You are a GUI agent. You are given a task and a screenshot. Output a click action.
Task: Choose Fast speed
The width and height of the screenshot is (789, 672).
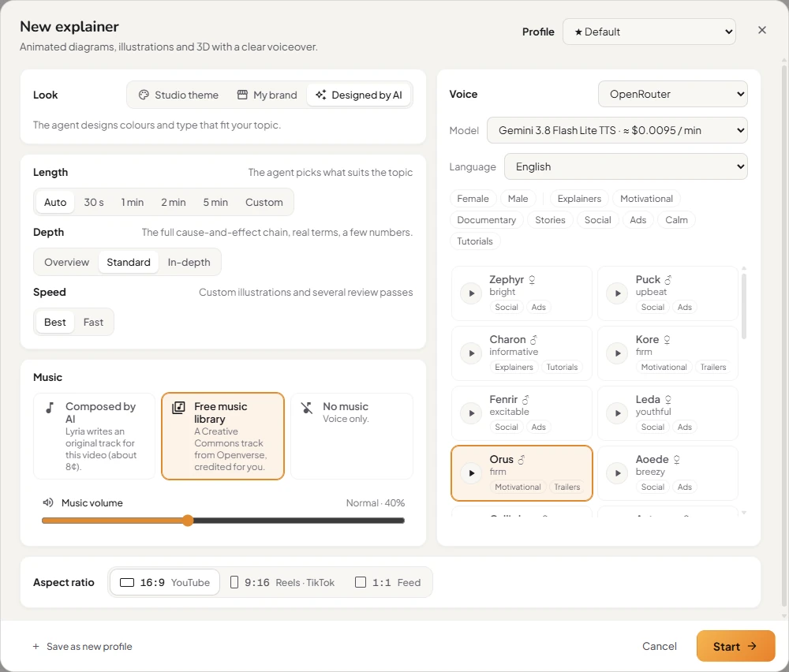coord(94,322)
